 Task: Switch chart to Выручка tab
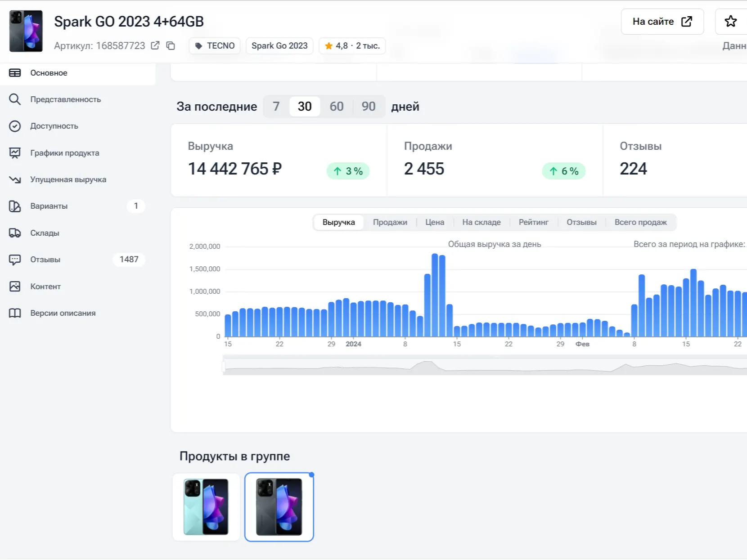coord(339,222)
